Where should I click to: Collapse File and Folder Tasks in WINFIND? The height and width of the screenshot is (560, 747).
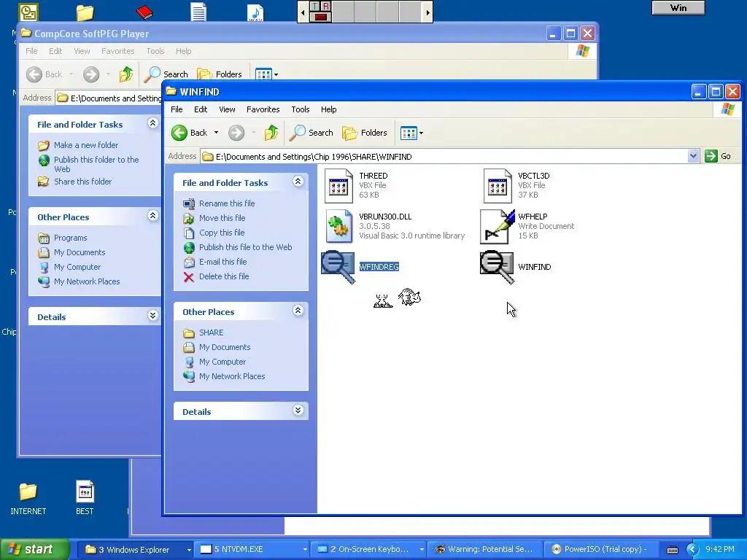tap(298, 182)
